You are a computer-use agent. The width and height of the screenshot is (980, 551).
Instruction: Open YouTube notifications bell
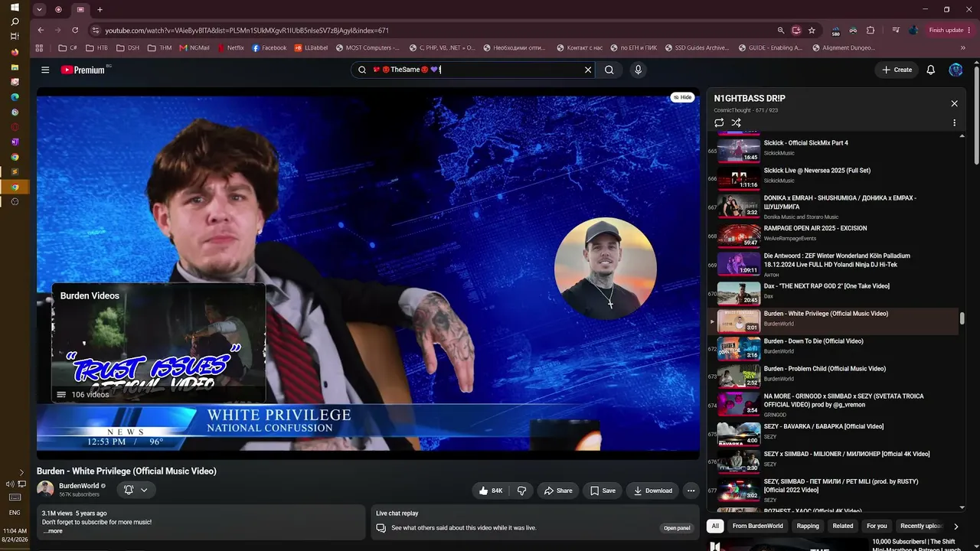pos(931,70)
